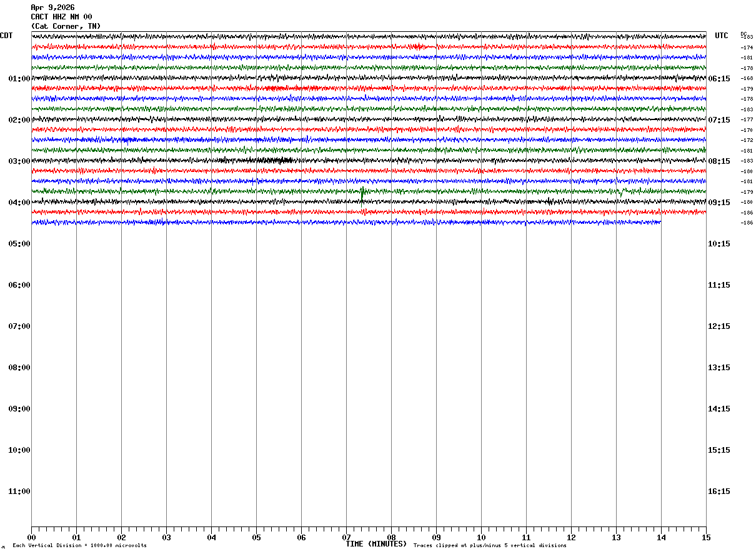Click minute tick label 02 on x-axis
The width and height of the screenshot is (756, 554).
pos(121,537)
